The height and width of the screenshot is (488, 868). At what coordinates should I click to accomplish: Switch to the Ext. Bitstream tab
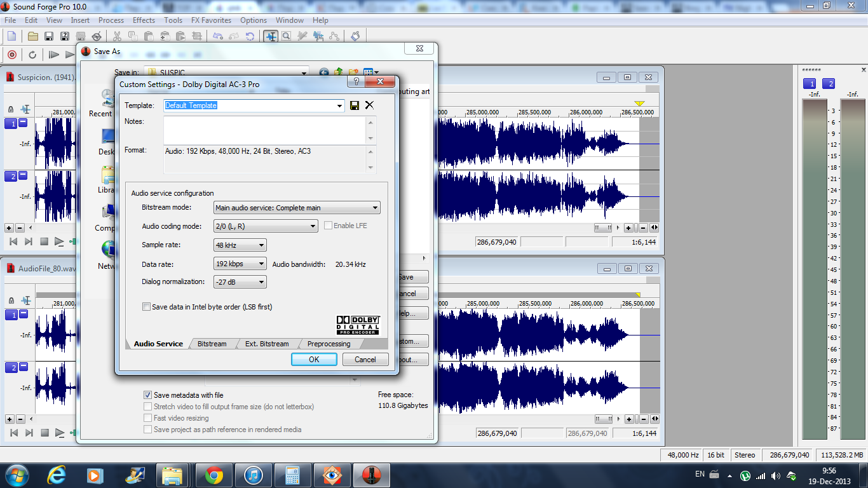click(267, 344)
